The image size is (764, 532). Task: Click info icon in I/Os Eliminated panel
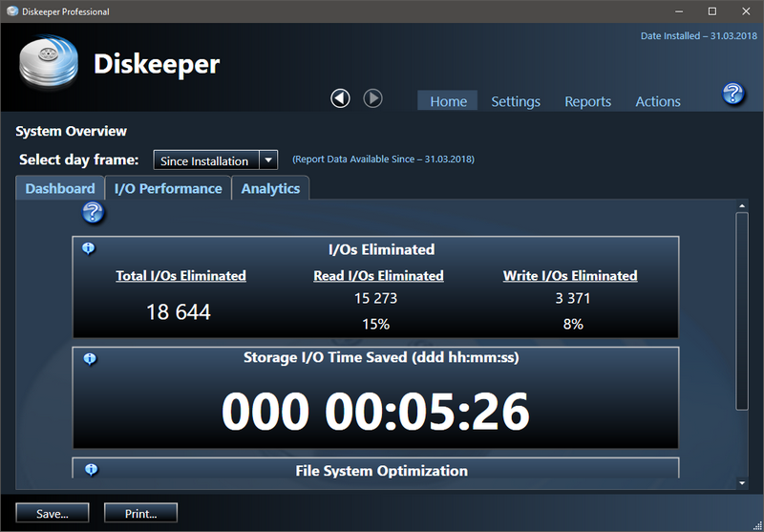(89, 248)
